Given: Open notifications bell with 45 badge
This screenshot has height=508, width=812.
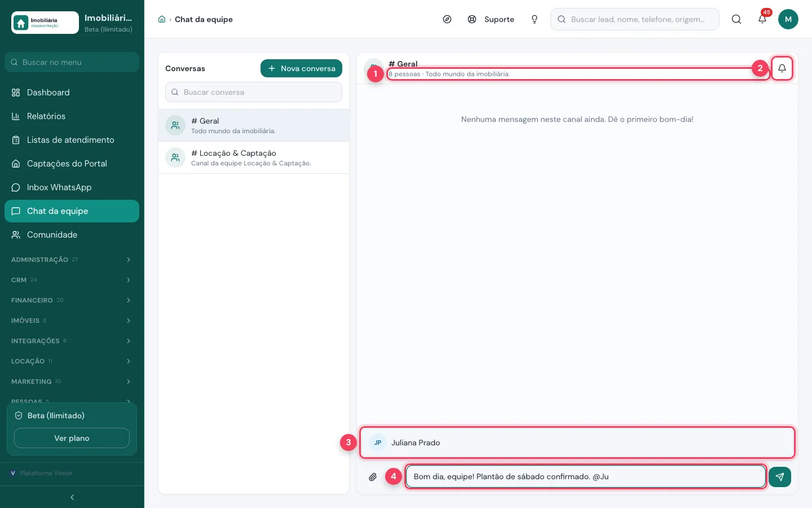Looking at the screenshot, I should [762, 19].
